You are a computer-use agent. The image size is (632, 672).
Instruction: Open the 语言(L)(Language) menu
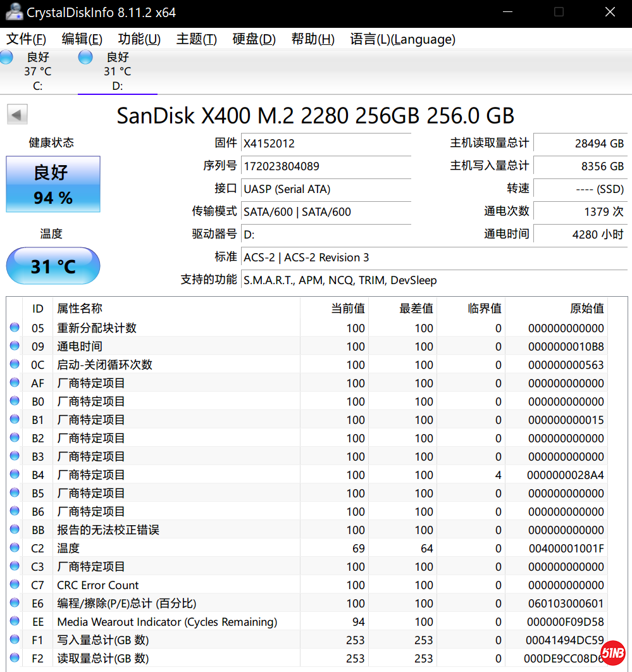(402, 39)
